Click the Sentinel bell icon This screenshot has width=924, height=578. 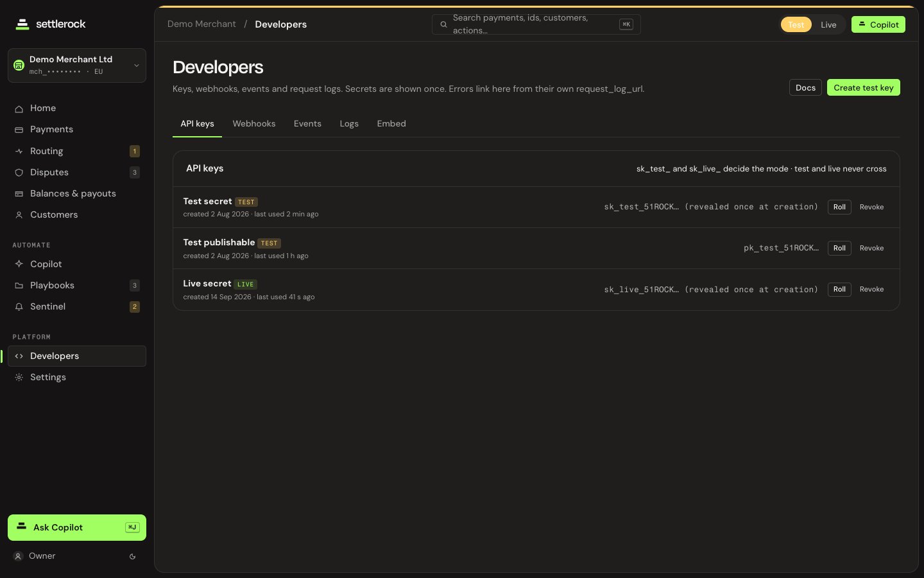tap(19, 307)
